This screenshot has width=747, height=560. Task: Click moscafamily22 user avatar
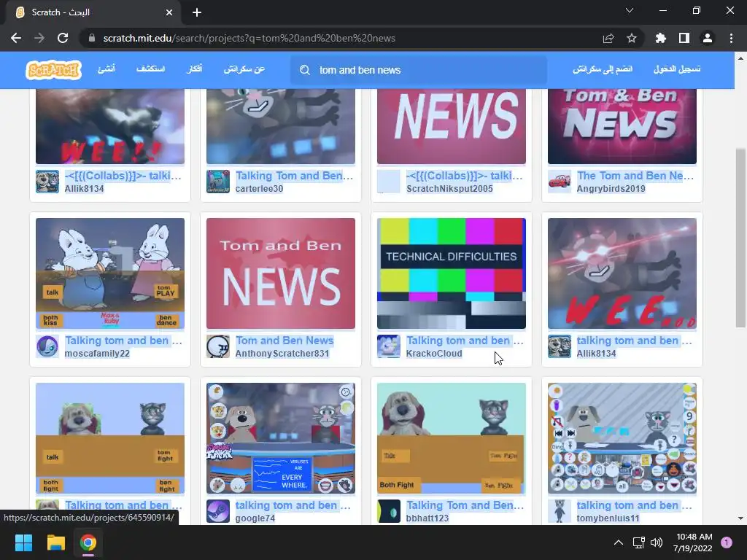coord(47,346)
